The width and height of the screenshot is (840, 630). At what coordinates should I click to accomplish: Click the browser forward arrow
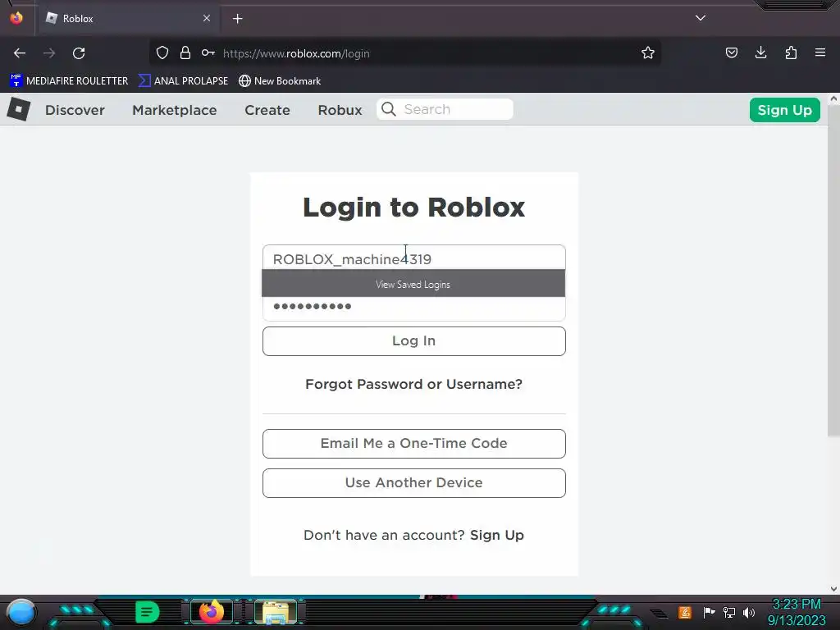[x=49, y=53]
